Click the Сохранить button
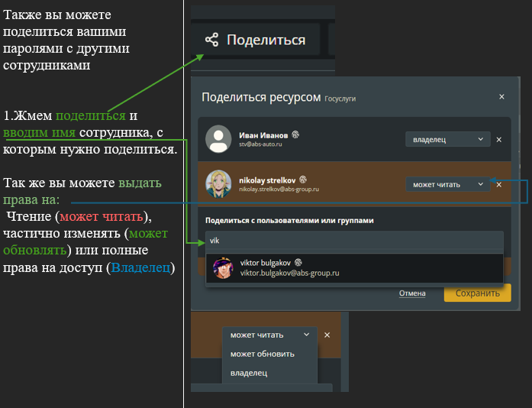 pyautogui.click(x=477, y=293)
